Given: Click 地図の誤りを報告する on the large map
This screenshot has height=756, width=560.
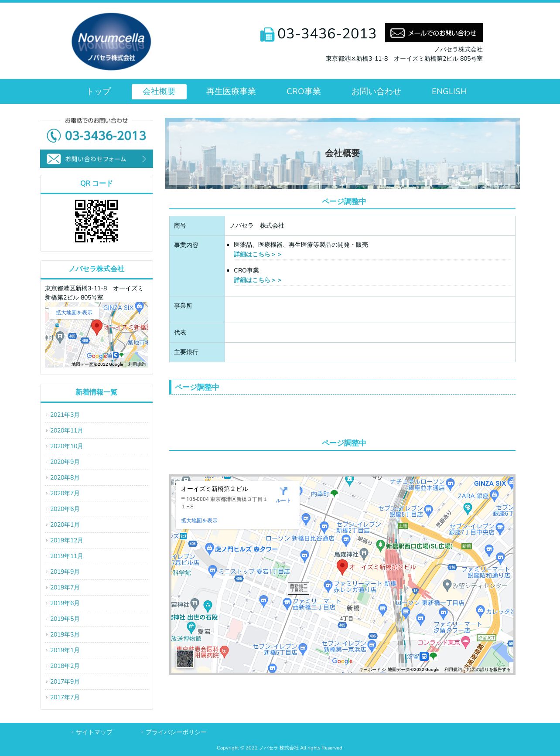Looking at the screenshot, I should coord(488,670).
